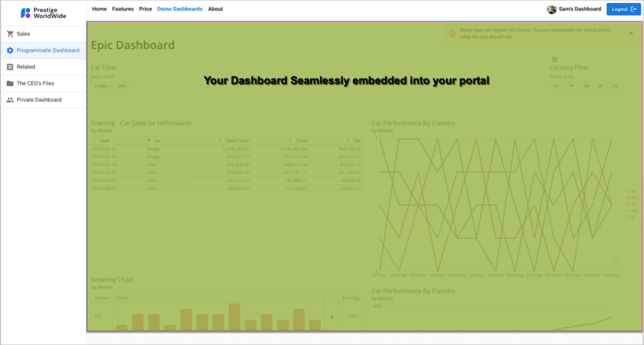Dismiss the Domo login note with X

coord(631,33)
